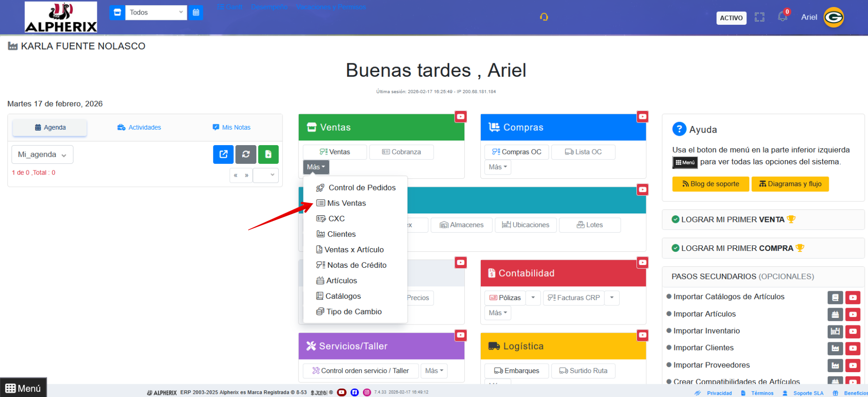Open the Pólizas dropdown arrow
Image resolution: width=868 pixels, height=397 pixels.
point(533,298)
